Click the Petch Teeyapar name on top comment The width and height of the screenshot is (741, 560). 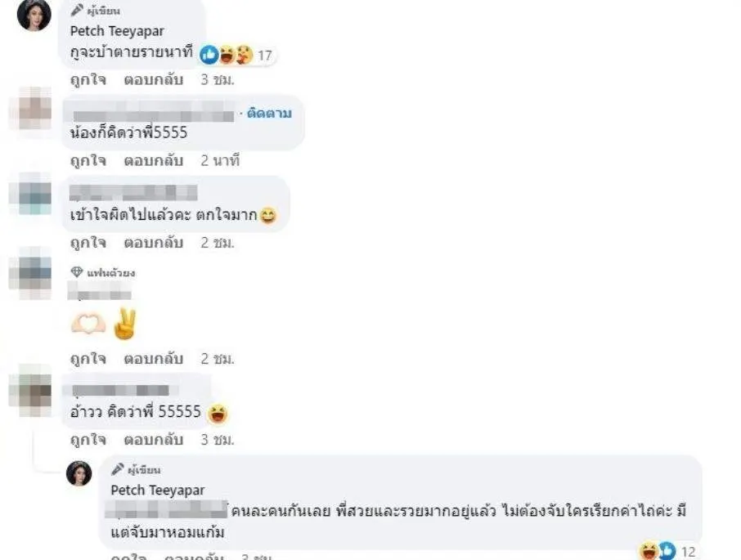pyautogui.click(x=117, y=31)
